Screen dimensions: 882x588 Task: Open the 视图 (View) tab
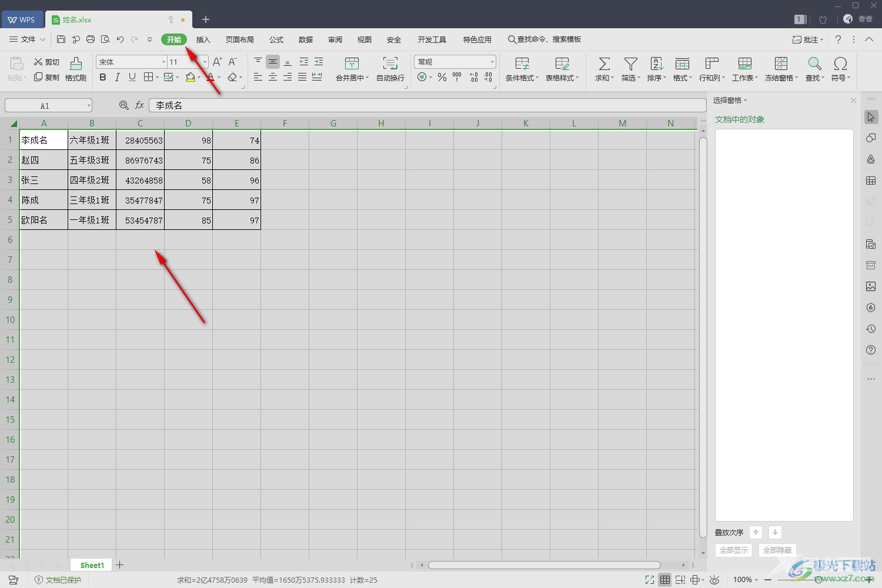(365, 39)
